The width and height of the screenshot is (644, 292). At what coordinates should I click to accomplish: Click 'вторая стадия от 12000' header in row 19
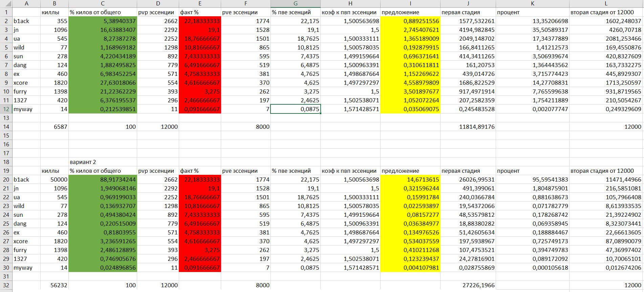606,171
